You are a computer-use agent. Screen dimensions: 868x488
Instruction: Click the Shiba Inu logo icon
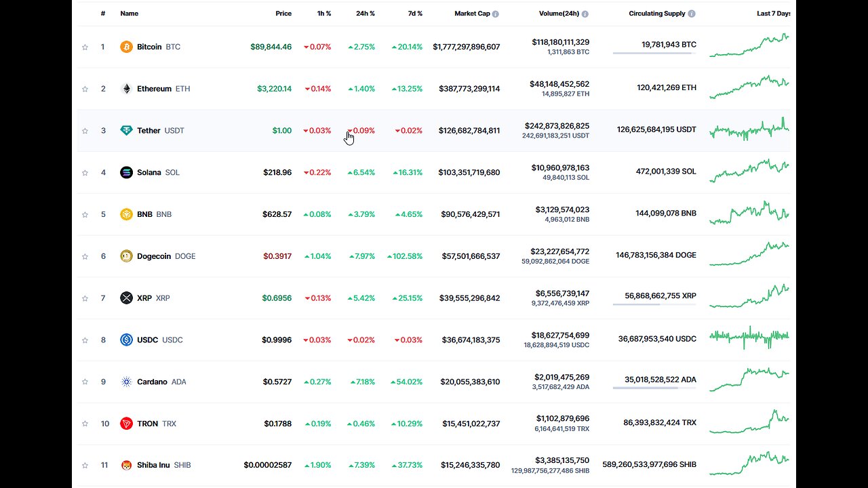pyautogui.click(x=126, y=466)
